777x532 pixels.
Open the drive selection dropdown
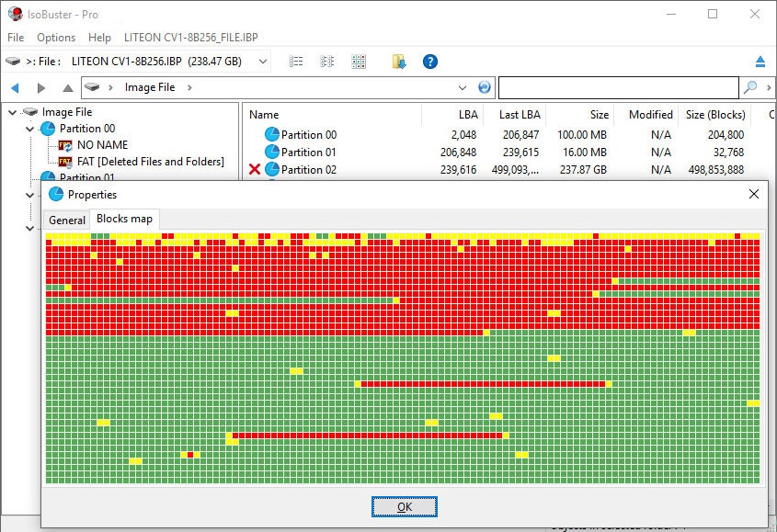click(x=263, y=62)
